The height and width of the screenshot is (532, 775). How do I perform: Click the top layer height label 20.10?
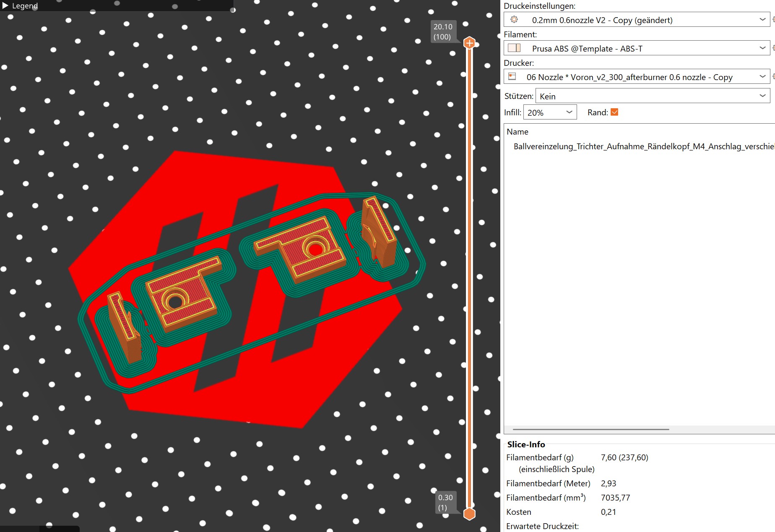443,27
